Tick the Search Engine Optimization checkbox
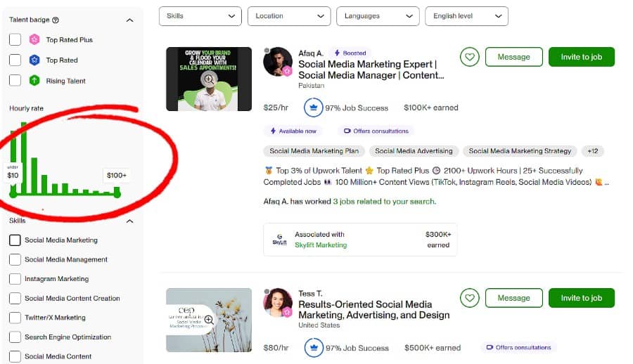Viewport: 633px width, 364px height. click(15, 337)
